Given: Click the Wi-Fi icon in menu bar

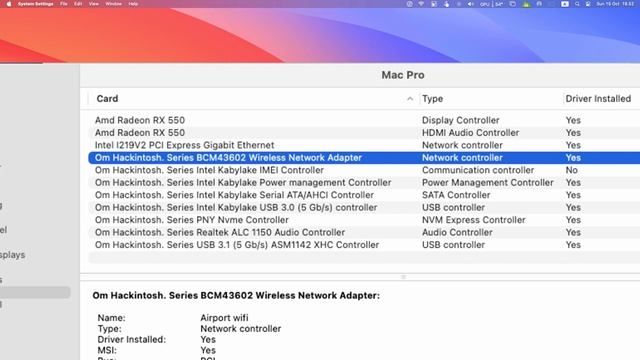Looking at the screenshot, I should tap(421, 4).
